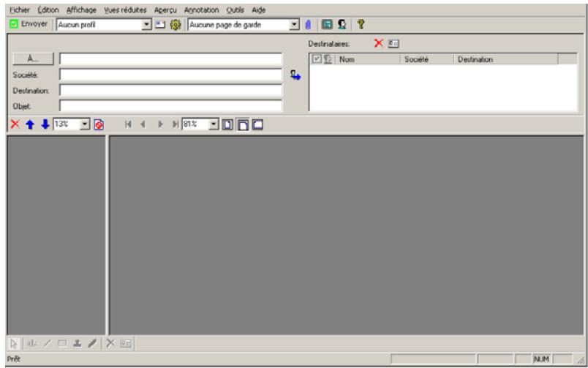
Task: Click the profile card icon next to profile dropdown
Action: click(160, 25)
